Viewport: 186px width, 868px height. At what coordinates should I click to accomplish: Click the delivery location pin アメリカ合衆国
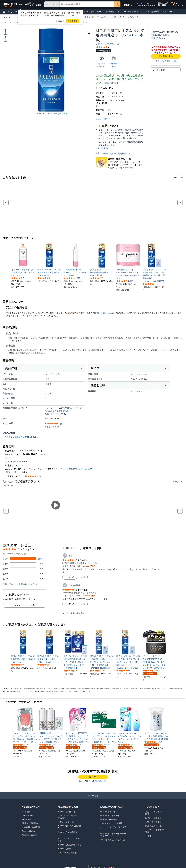tap(33, 4)
